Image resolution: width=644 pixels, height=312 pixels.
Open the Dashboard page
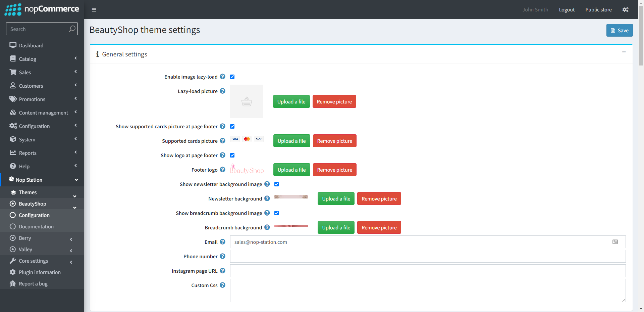click(x=42, y=45)
